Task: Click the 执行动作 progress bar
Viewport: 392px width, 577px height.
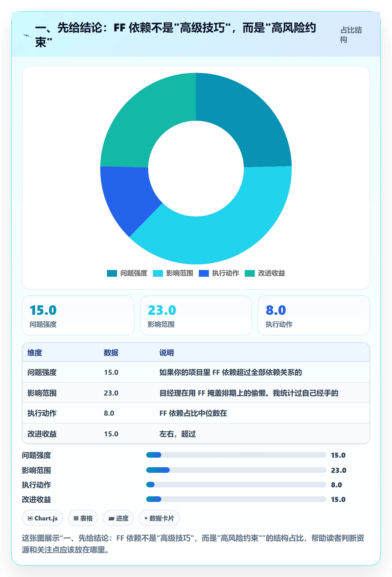Action: pos(236,485)
